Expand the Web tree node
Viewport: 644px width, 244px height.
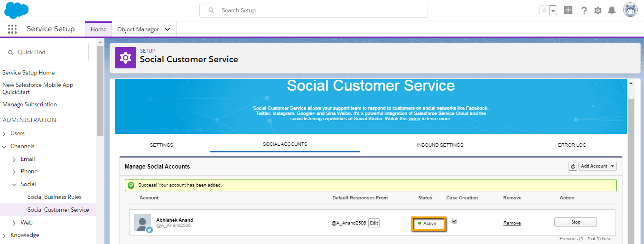coord(14,223)
